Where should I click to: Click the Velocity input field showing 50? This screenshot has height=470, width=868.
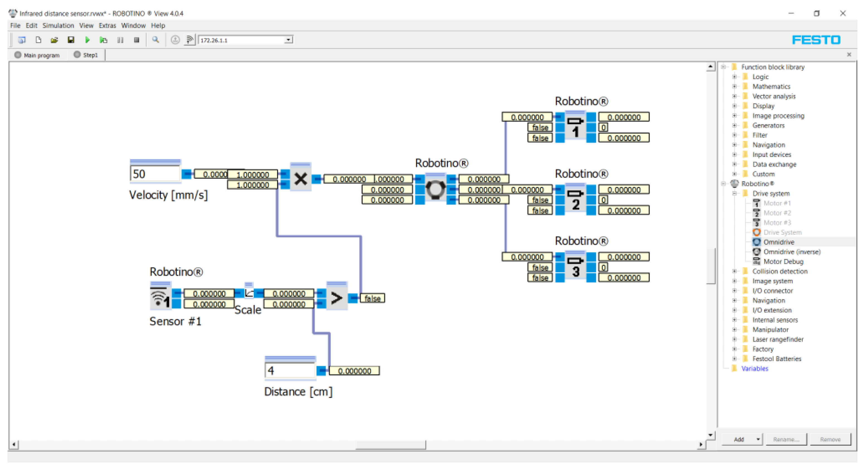click(155, 174)
